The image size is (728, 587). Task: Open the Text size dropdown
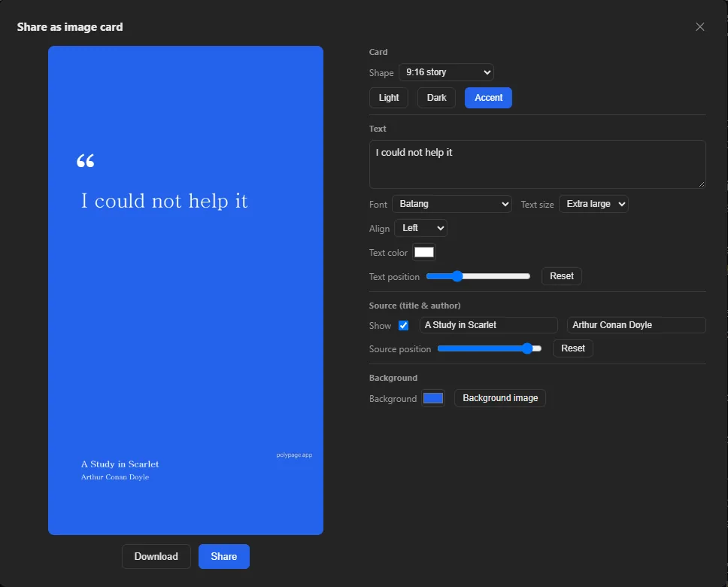point(594,204)
